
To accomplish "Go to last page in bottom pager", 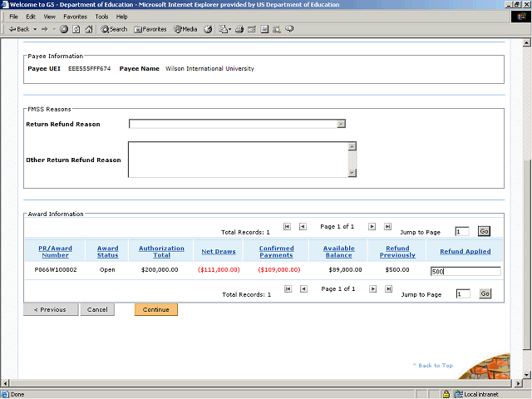I will tap(388, 288).
